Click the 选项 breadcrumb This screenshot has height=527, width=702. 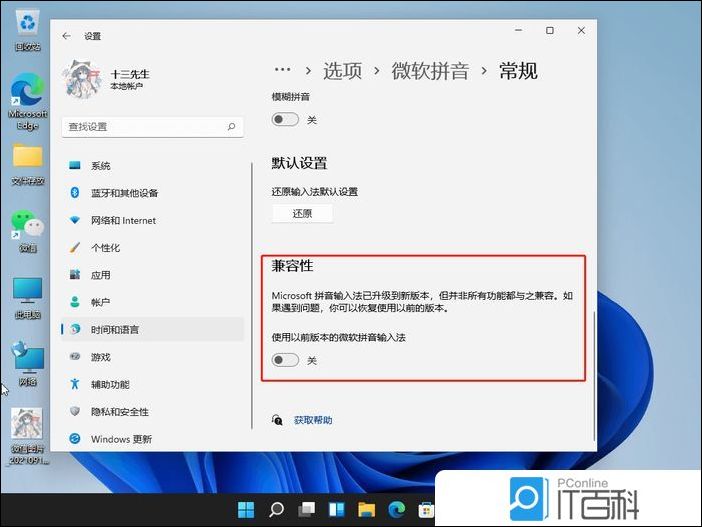tap(342, 71)
